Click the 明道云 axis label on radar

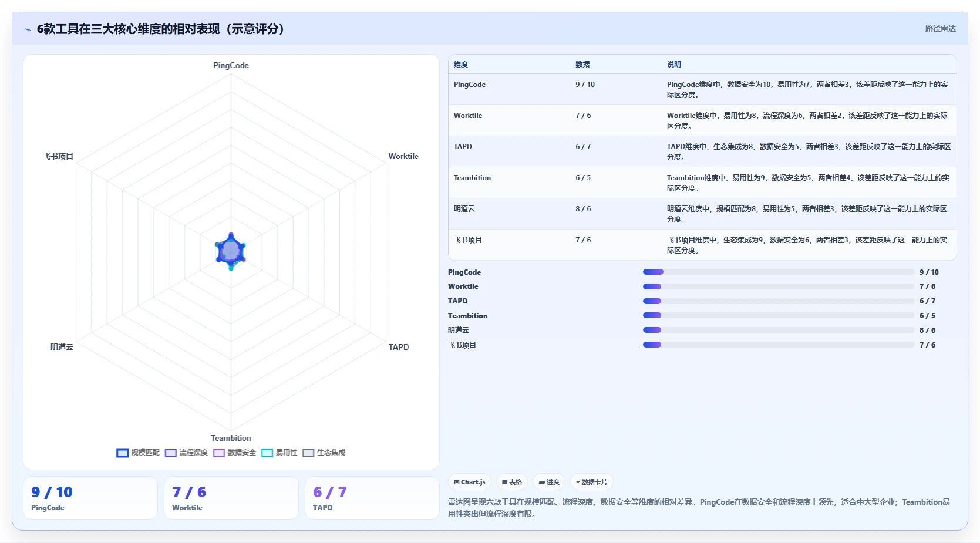coord(62,347)
